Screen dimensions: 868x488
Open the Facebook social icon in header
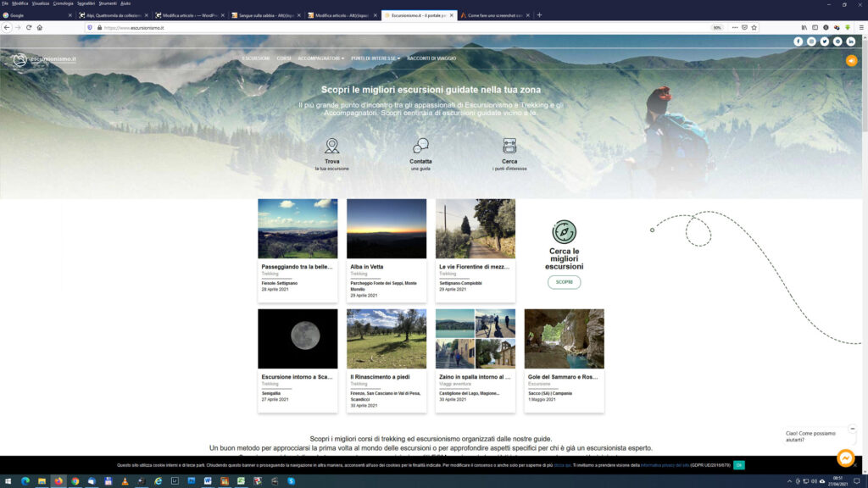coord(798,42)
